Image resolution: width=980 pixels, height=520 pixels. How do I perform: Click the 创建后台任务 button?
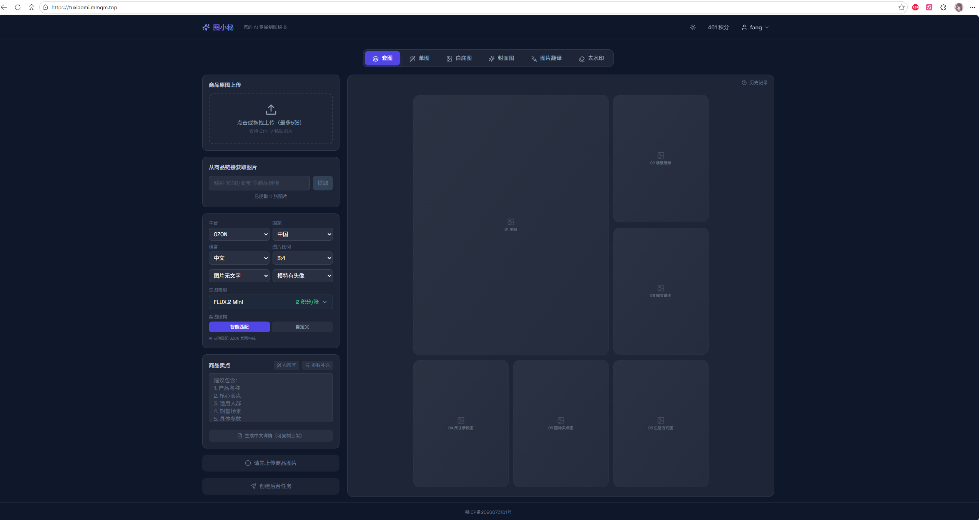click(271, 486)
